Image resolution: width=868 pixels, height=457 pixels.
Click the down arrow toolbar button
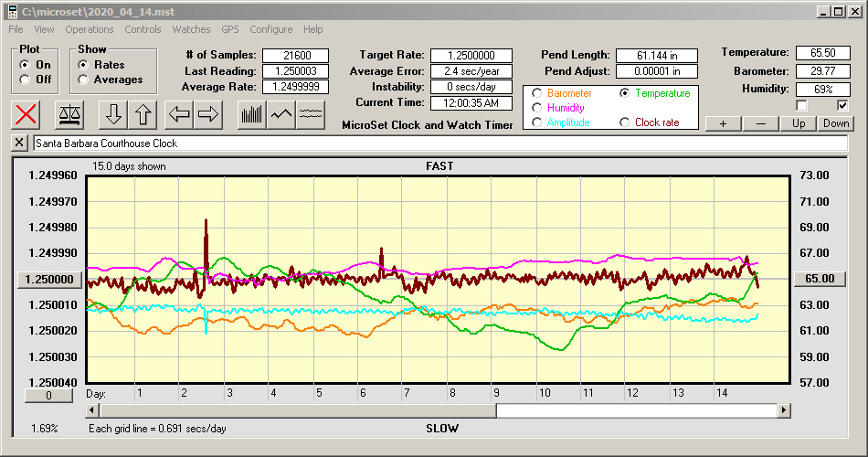point(113,114)
